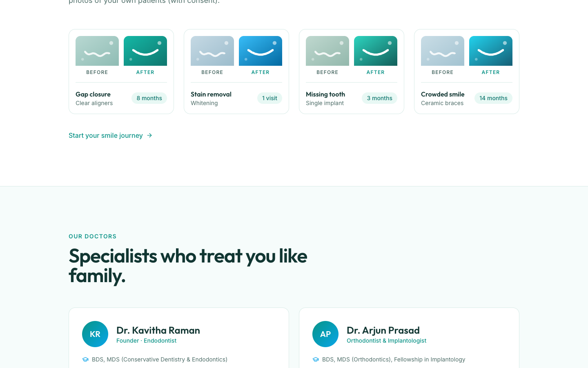Select the 14 months duration badge

coord(493,98)
